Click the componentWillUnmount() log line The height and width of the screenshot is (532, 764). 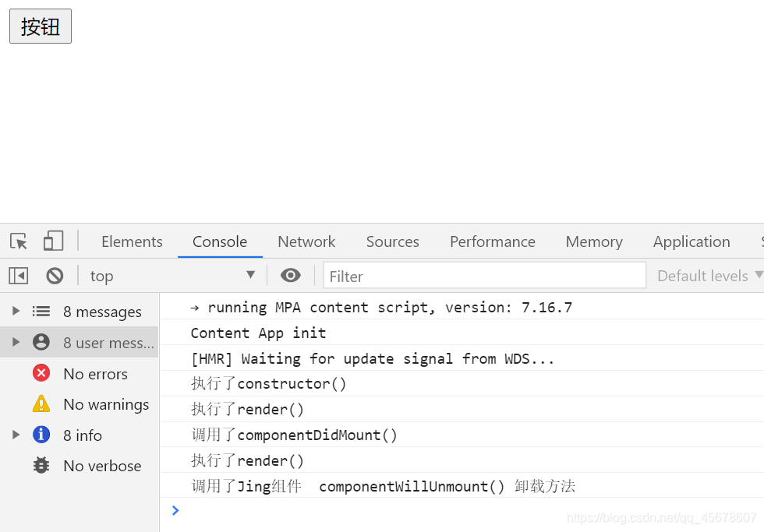[x=462, y=486]
